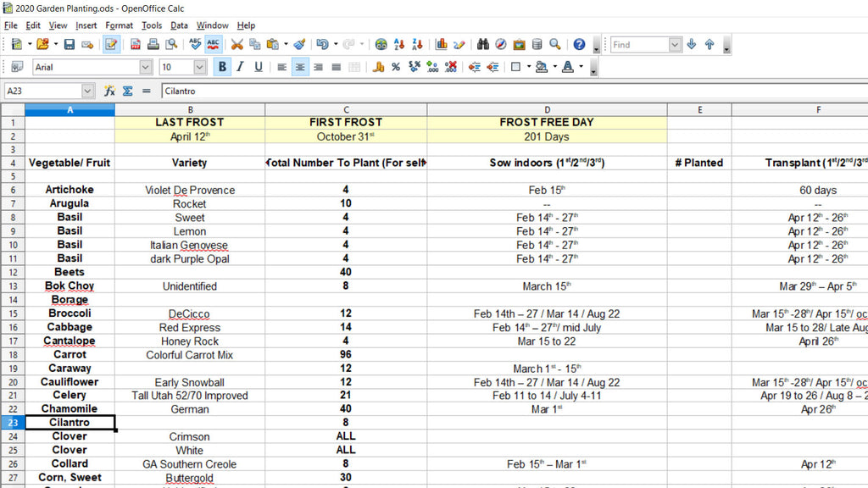Expand Borders dropdown arrow
Image resolution: width=868 pixels, height=488 pixels.
(x=529, y=67)
